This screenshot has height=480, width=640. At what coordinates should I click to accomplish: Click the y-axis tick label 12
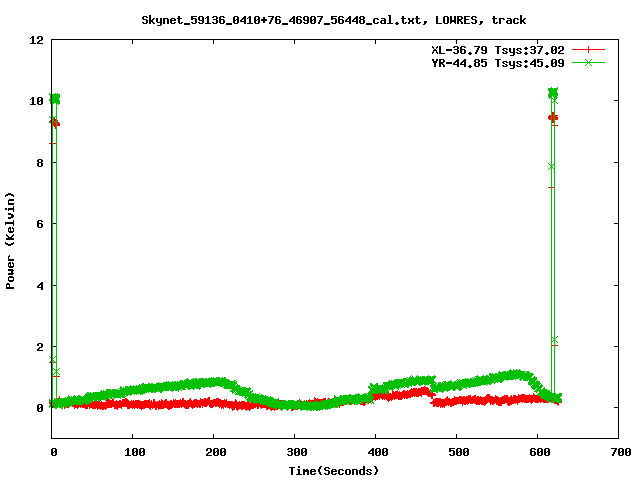pyautogui.click(x=36, y=40)
